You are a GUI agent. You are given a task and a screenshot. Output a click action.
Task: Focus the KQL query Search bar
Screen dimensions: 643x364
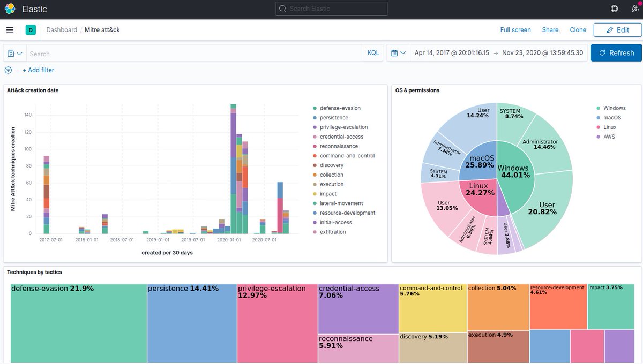pos(195,54)
